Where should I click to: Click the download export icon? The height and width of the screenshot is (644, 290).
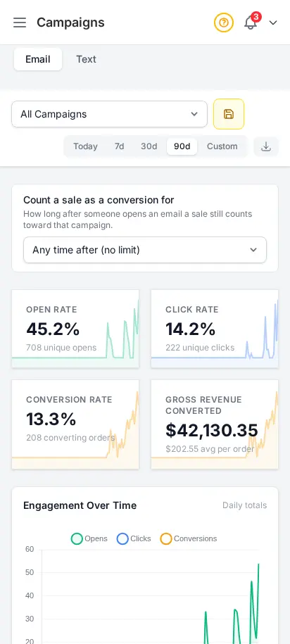coord(266,146)
